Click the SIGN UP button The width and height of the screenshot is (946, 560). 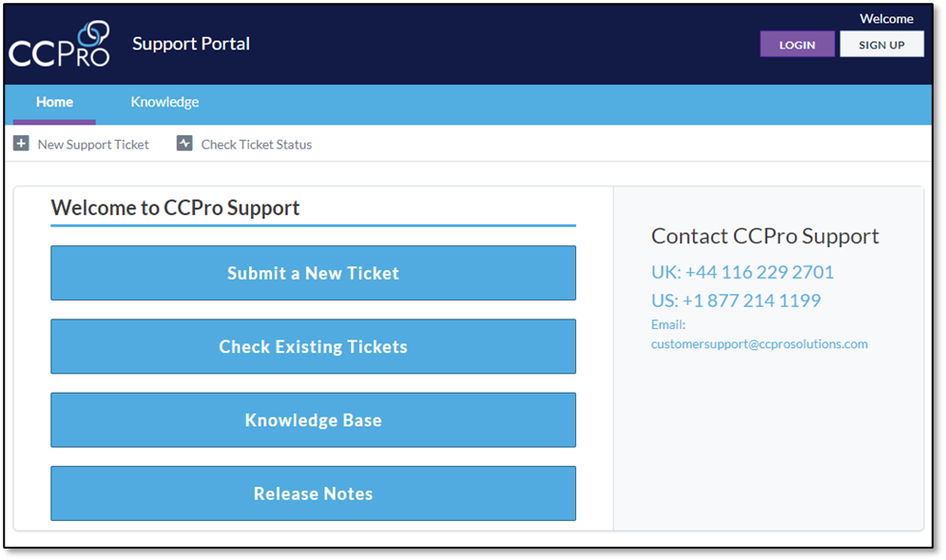click(x=881, y=44)
